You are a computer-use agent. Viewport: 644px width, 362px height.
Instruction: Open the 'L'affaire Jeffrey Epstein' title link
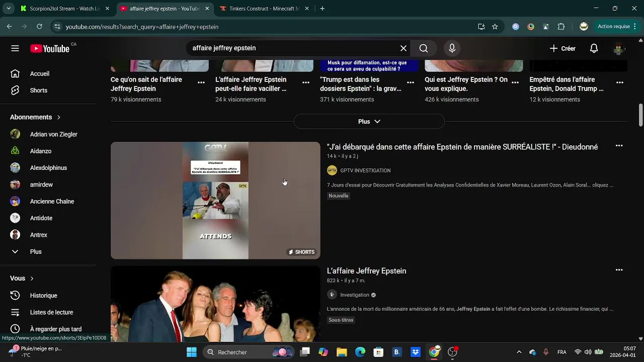point(366,271)
